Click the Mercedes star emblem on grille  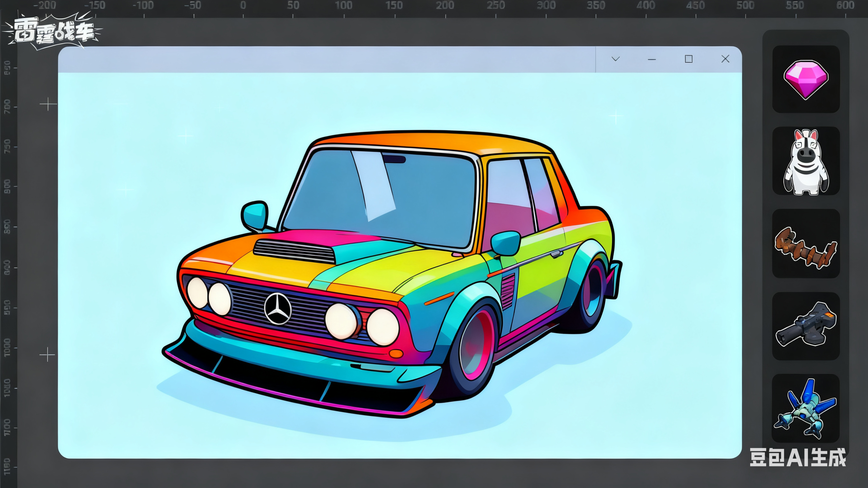coord(278,308)
